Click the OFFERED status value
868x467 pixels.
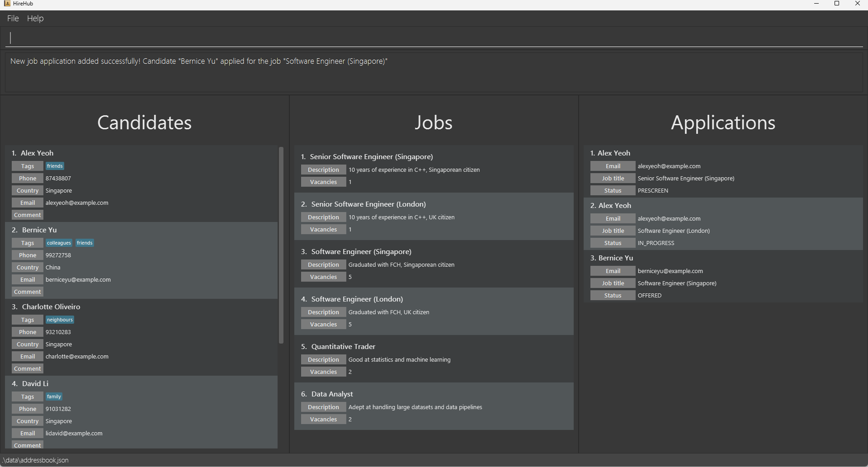coord(650,296)
